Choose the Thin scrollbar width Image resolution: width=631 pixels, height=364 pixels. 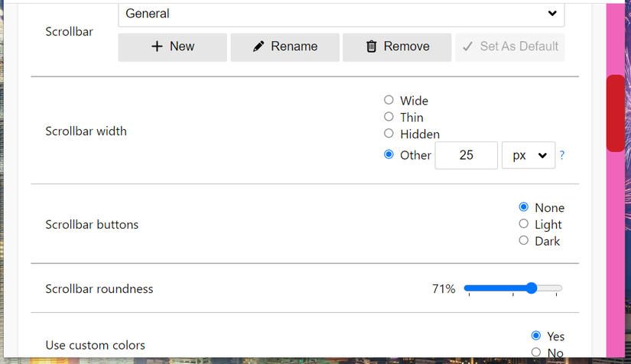tap(389, 117)
